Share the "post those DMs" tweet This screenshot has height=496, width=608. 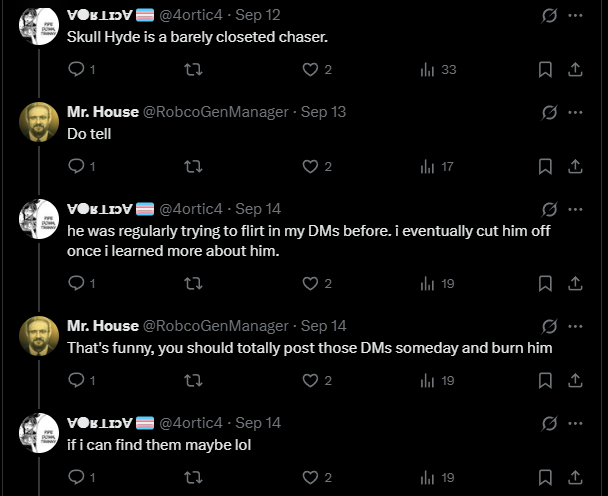point(576,380)
